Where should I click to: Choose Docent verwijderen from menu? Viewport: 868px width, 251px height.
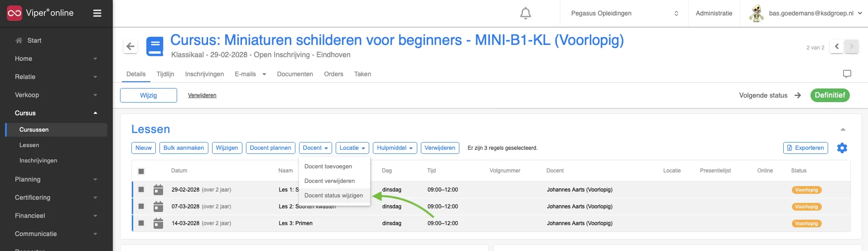[x=334, y=181]
